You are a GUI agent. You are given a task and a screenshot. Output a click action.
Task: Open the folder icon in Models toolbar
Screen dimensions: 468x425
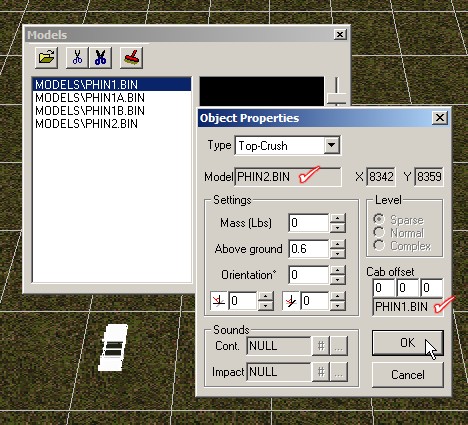(x=46, y=57)
